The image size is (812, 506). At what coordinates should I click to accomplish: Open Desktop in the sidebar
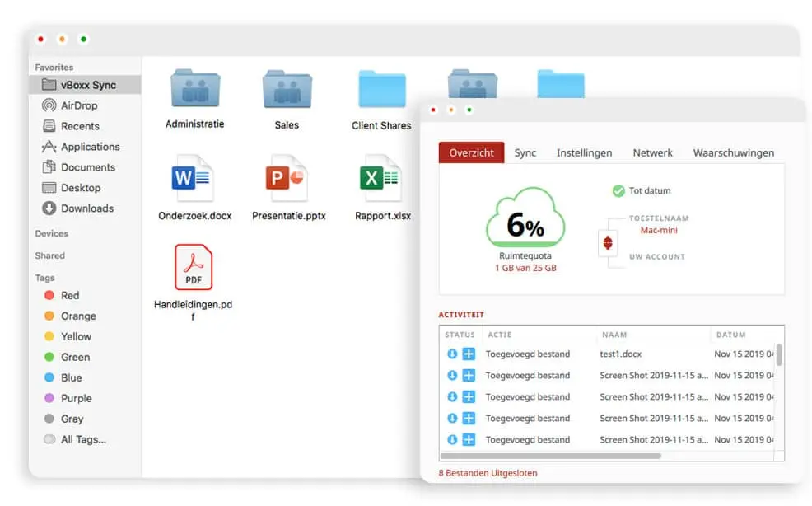click(x=80, y=188)
